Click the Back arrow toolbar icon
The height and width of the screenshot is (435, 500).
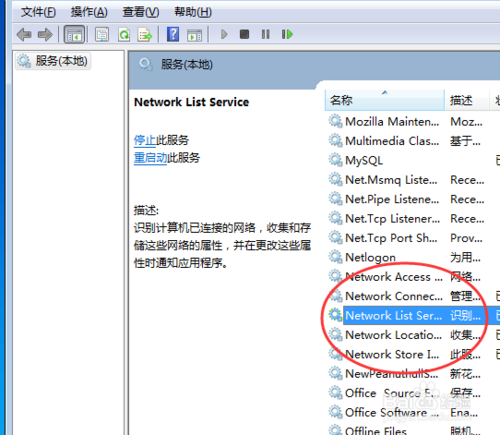(x=24, y=34)
